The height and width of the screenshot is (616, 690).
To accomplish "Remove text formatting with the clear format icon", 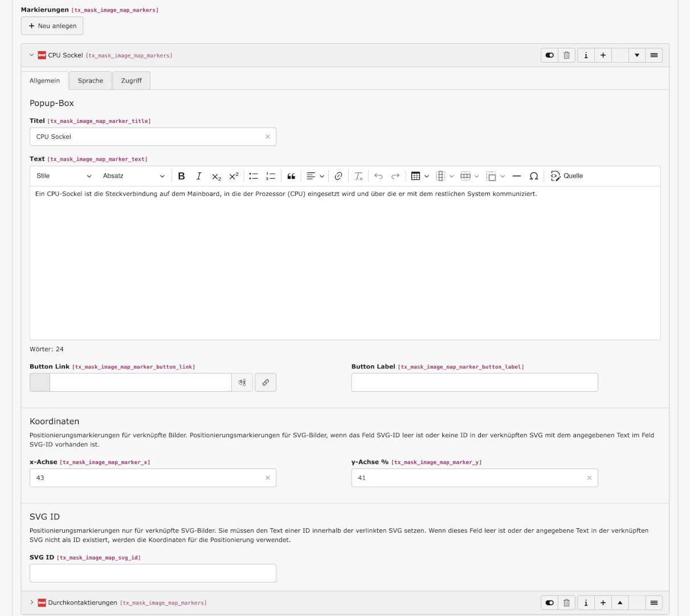I will coord(358,176).
